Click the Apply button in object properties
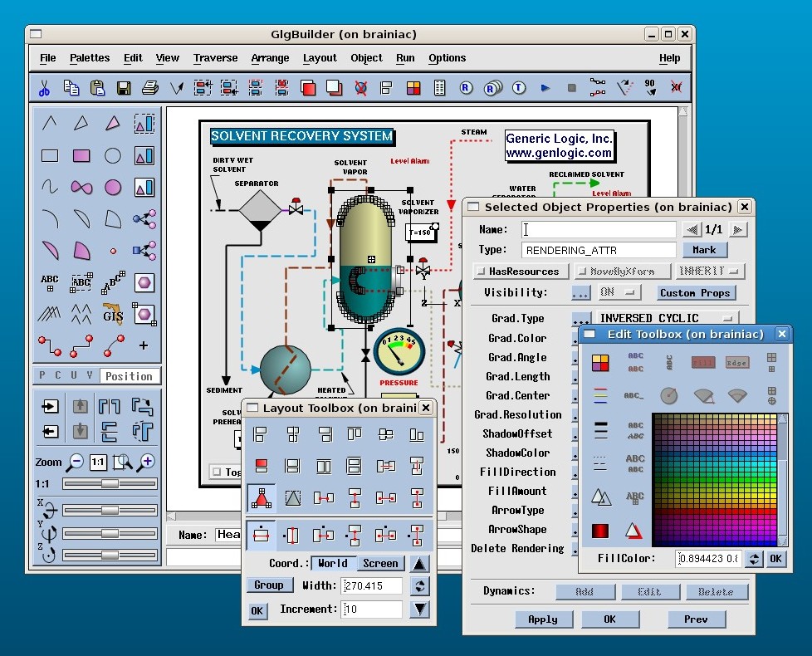The width and height of the screenshot is (812, 656). click(x=544, y=619)
